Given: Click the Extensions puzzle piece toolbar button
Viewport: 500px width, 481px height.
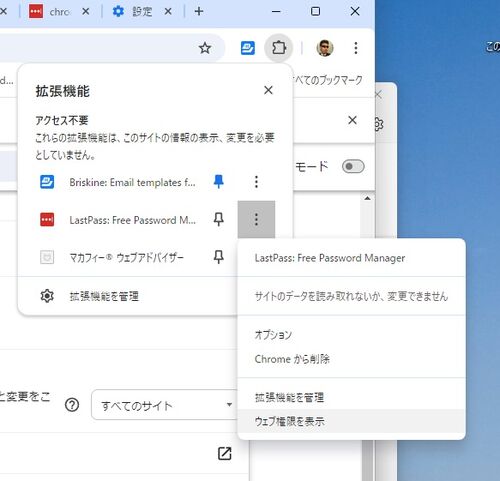Looking at the screenshot, I should click(x=279, y=48).
